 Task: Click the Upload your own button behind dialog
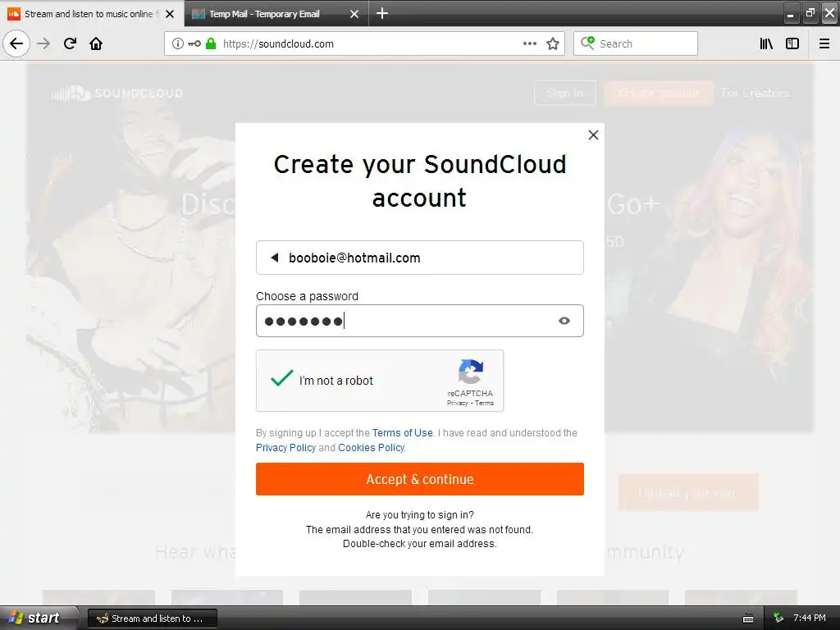pos(688,492)
